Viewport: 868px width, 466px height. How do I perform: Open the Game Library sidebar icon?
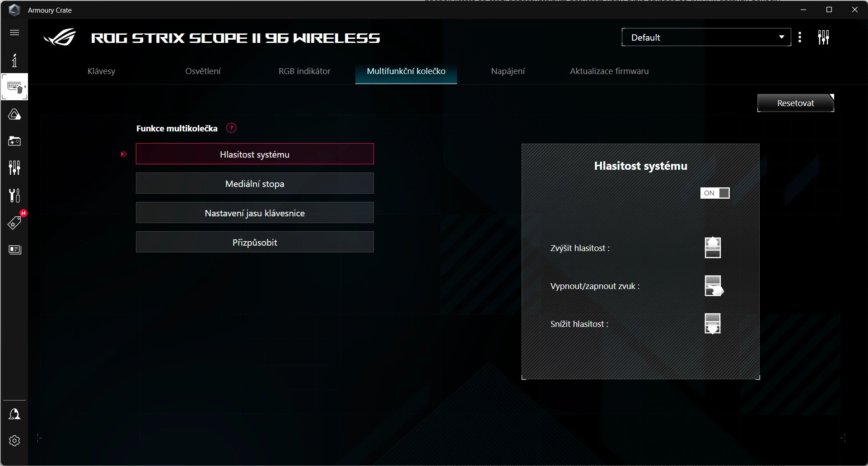click(14, 141)
